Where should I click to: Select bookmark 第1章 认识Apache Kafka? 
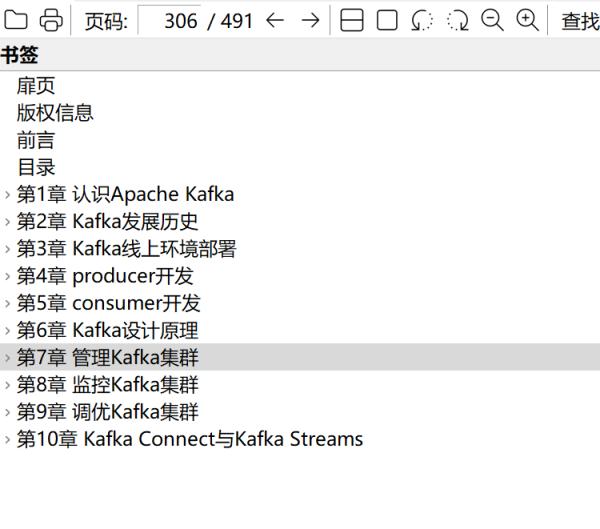click(x=126, y=194)
